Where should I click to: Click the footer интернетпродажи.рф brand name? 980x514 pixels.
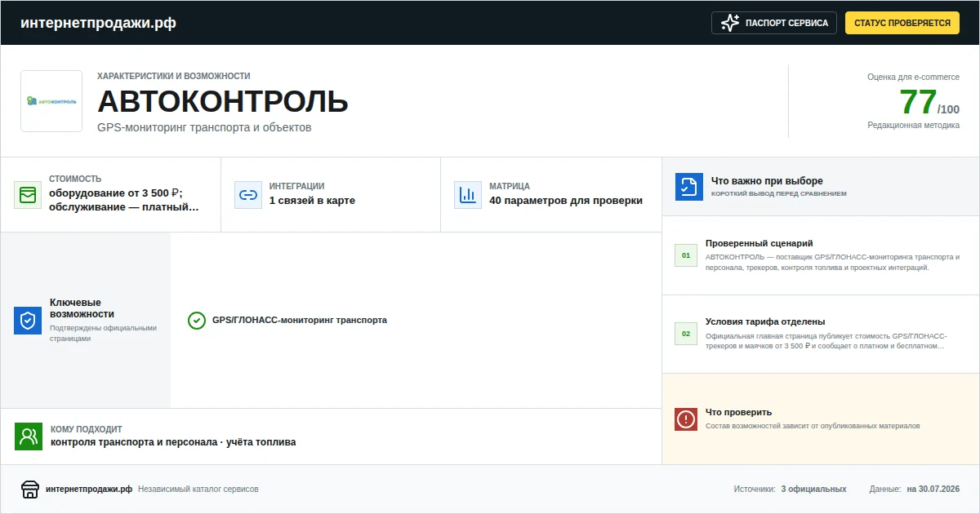pyautogui.click(x=89, y=490)
